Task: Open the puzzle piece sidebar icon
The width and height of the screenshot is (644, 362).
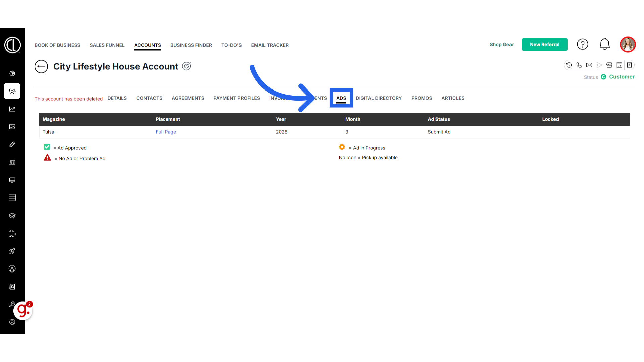Action: click(x=12, y=233)
